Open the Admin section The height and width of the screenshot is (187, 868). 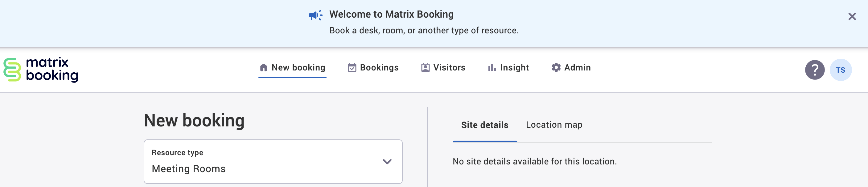[x=577, y=67]
